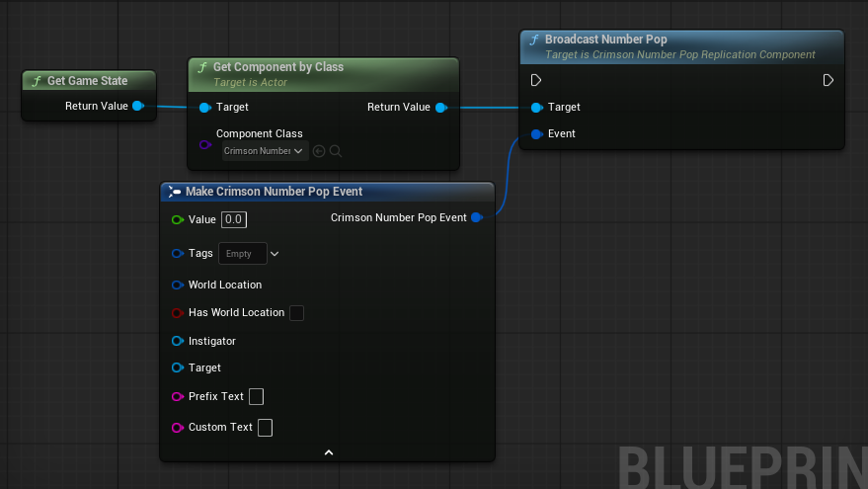The height and width of the screenshot is (489, 868).
Task: Click Event pin on Broadcast Number Pop
Action: (536, 134)
